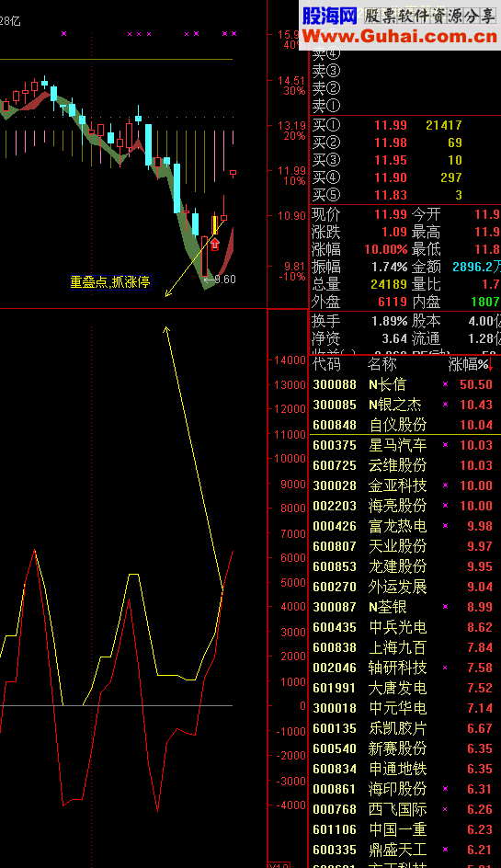
Task: Select stock row 600725 云维股份
Action: 404,465
